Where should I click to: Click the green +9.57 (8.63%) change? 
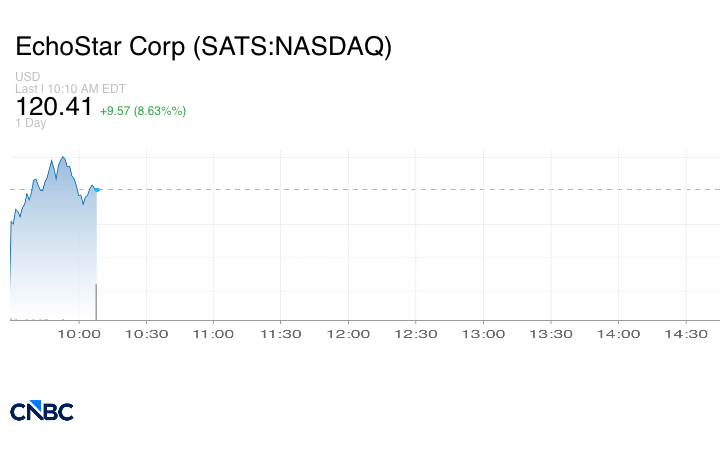point(143,110)
